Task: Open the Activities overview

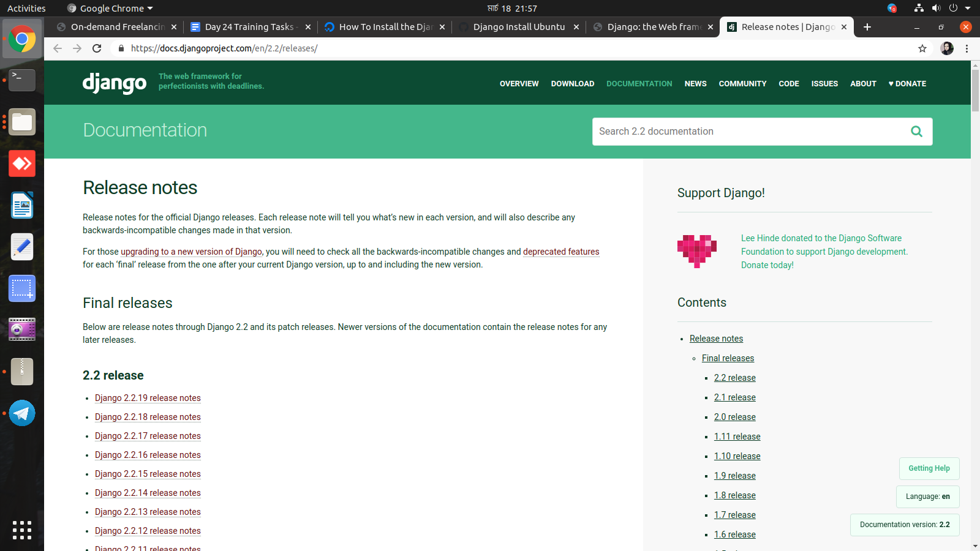Action: pyautogui.click(x=26, y=8)
